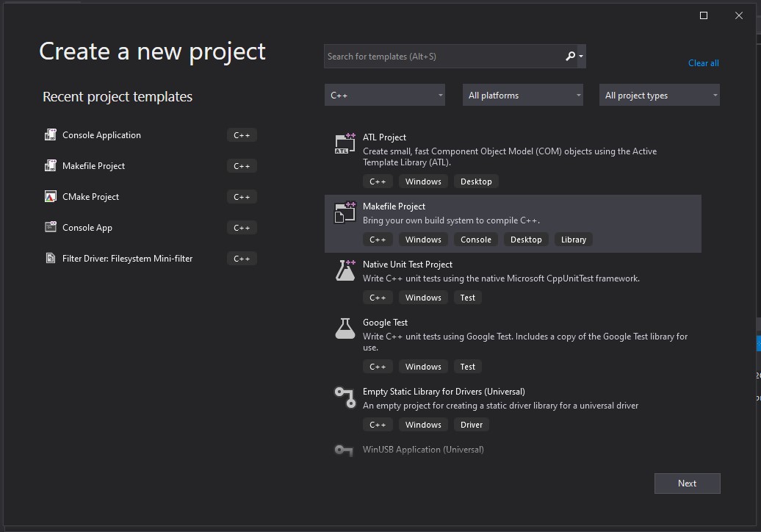Click the WinUSB Application icon

pos(344,450)
